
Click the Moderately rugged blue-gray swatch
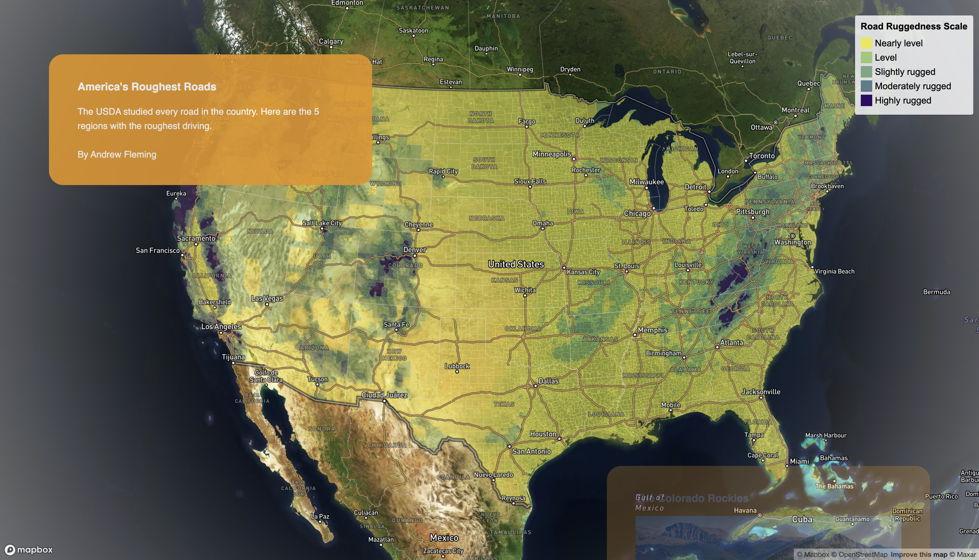tap(866, 86)
